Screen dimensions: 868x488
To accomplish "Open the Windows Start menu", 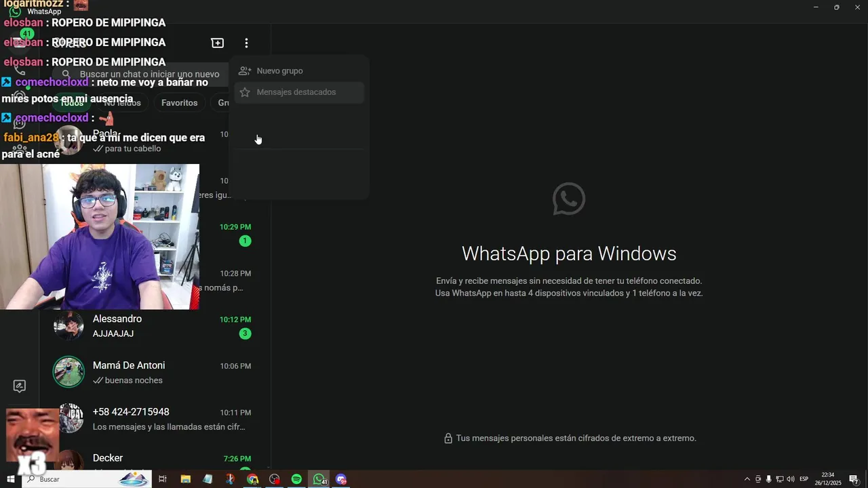I will click(10, 479).
